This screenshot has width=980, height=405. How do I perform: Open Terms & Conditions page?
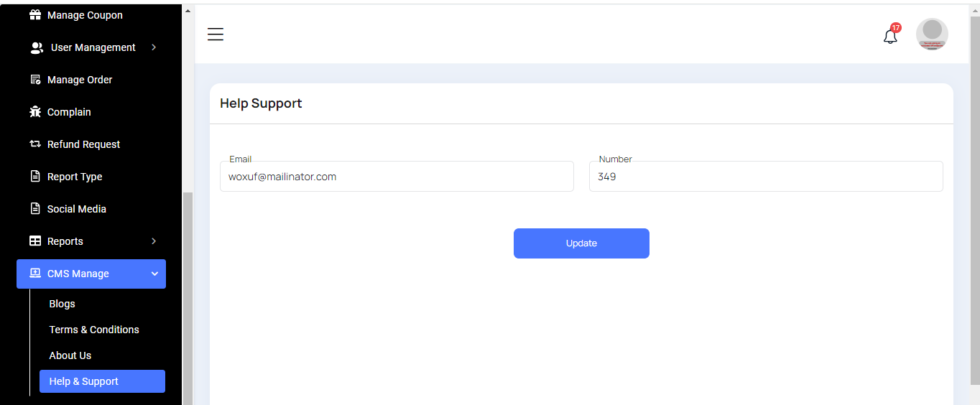(94, 330)
